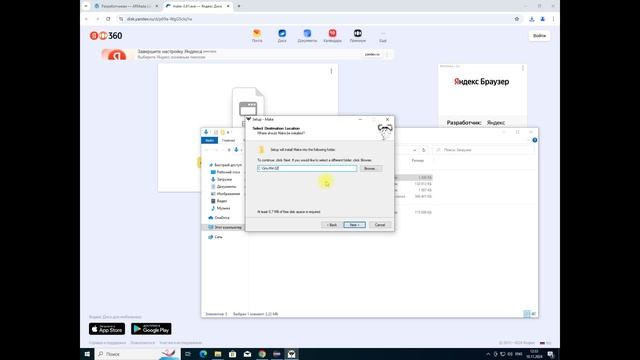Open Microsoft Edge from taskbar
Image resolution: width=640 pixels, height=360 pixels.
tap(203, 354)
